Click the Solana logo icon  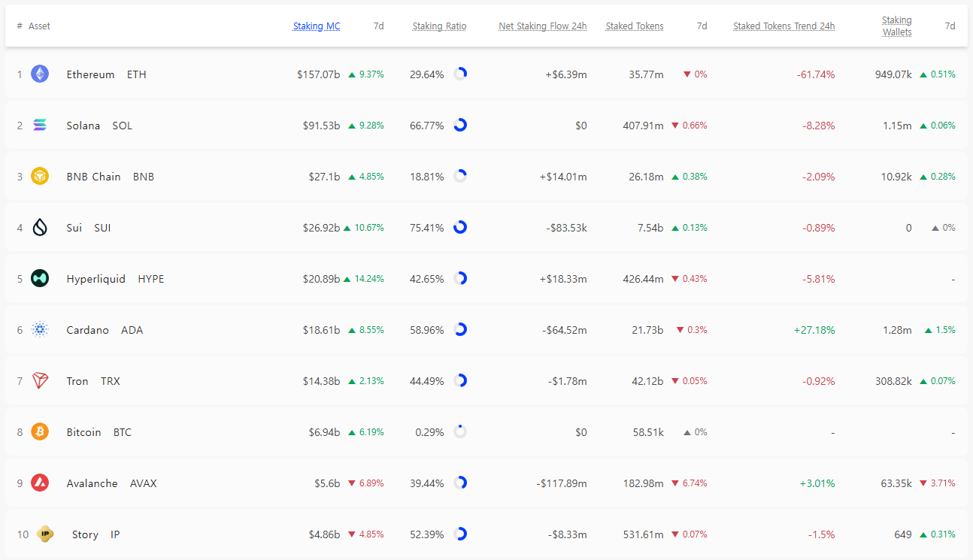point(40,125)
